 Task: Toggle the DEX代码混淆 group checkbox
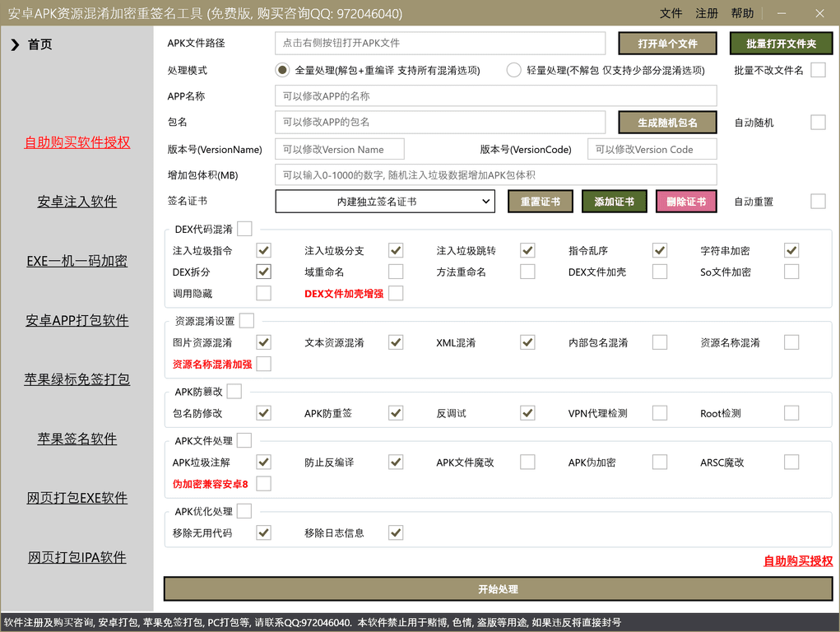click(244, 229)
